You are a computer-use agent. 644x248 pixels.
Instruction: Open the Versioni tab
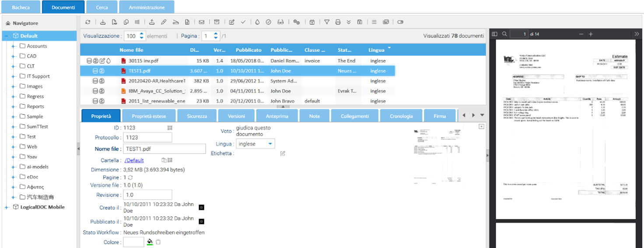[x=237, y=116]
